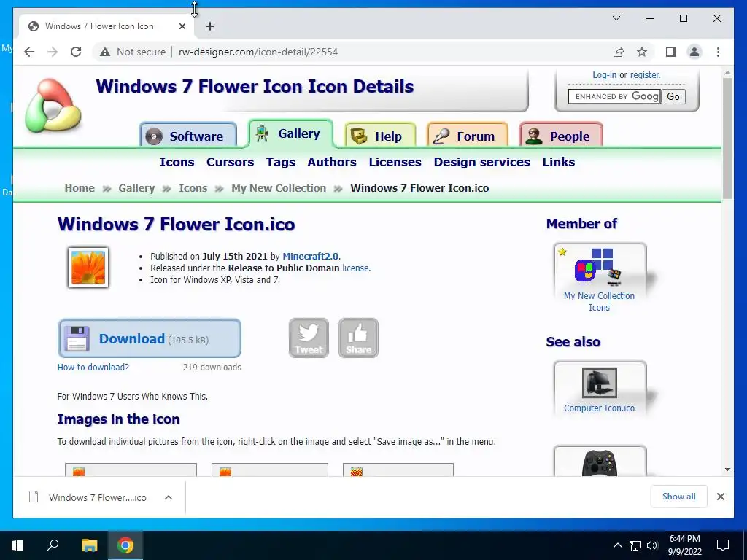The image size is (747, 560).
Task: Click the RealWorld Designer site logo
Action: tap(53, 106)
